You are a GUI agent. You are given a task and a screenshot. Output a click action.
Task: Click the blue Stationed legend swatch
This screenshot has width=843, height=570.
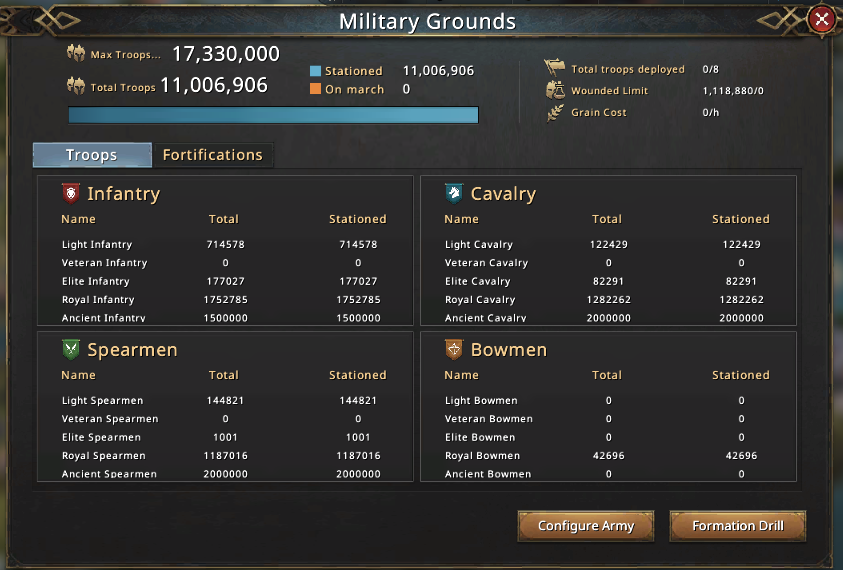pos(316,71)
